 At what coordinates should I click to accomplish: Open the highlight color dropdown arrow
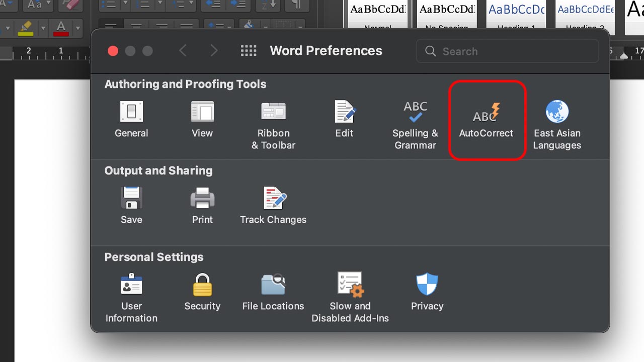pyautogui.click(x=43, y=28)
